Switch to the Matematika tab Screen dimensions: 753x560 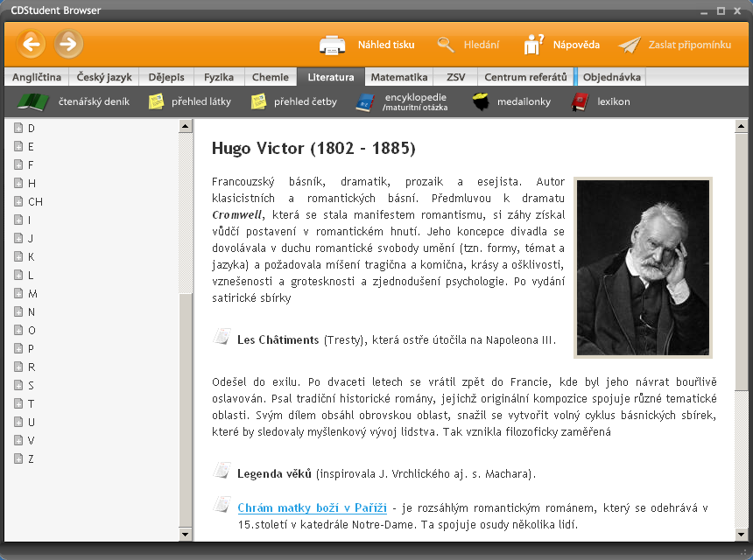pyautogui.click(x=399, y=77)
